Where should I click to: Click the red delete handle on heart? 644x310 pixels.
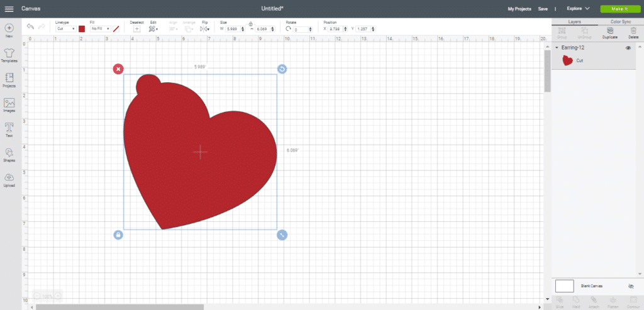[118, 69]
